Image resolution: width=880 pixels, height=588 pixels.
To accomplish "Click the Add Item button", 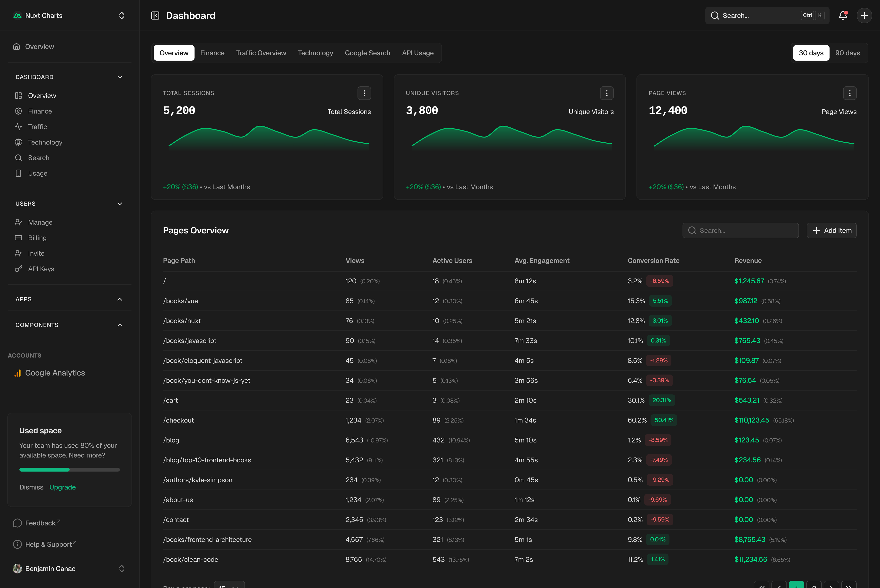I will [x=831, y=231].
